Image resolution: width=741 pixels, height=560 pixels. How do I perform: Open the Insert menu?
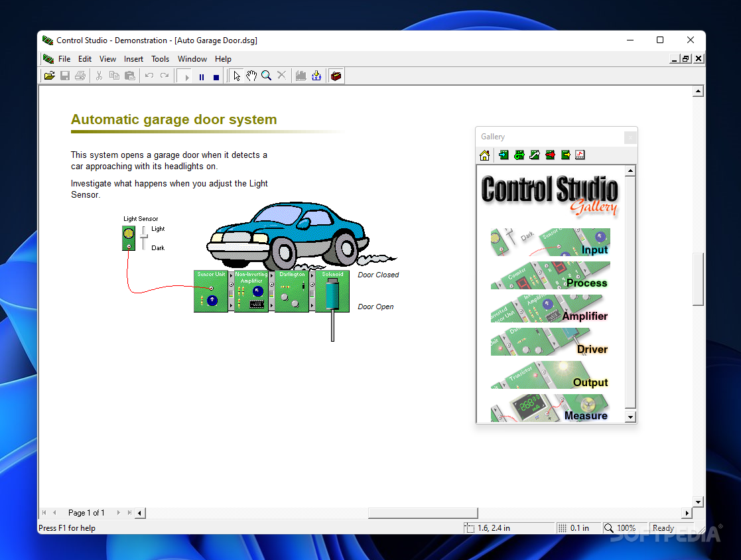tap(133, 59)
